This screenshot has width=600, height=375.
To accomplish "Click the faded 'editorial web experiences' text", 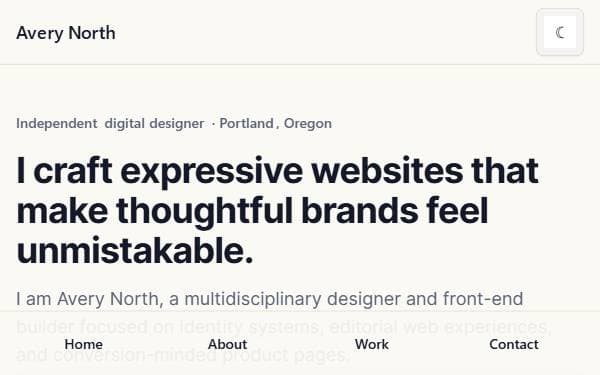I will 439,327.
